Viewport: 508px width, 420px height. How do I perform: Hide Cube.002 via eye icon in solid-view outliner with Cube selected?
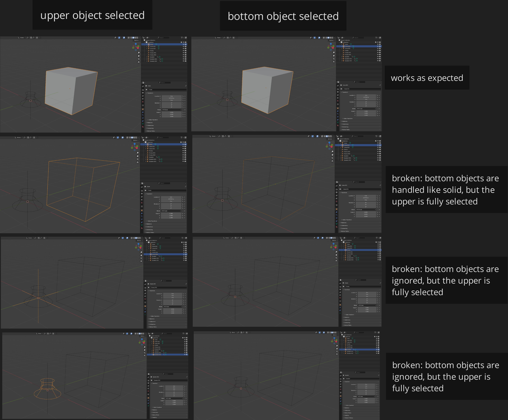[x=183, y=49]
